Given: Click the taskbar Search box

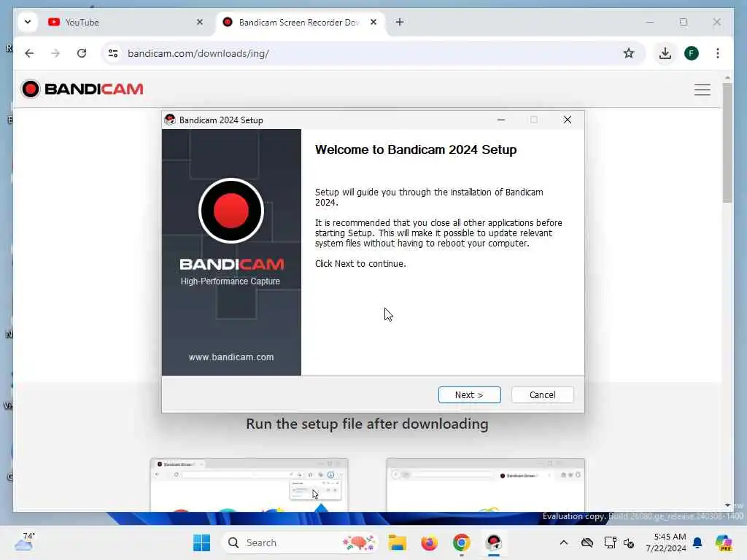Looking at the screenshot, I should [300, 542].
